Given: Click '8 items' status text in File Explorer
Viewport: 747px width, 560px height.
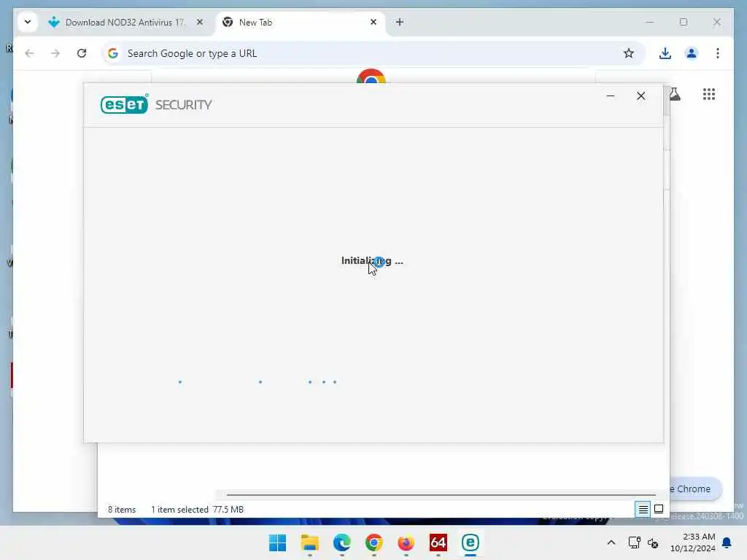Looking at the screenshot, I should (x=122, y=510).
